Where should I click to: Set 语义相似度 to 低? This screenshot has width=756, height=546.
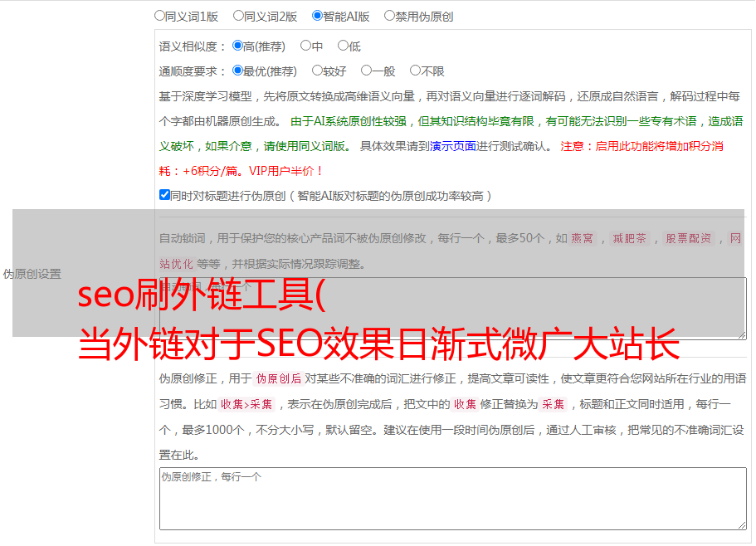point(343,46)
